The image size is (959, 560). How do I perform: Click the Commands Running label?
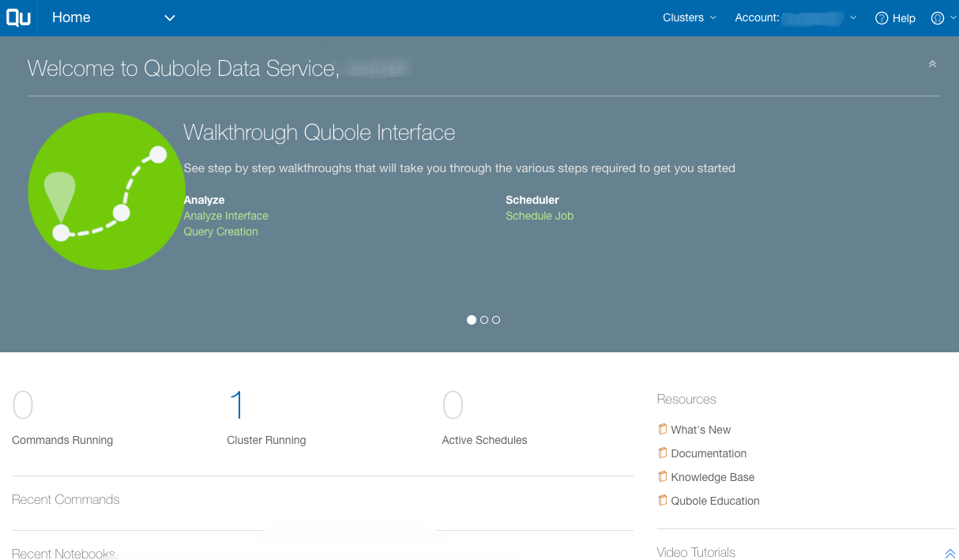tap(62, 440)
